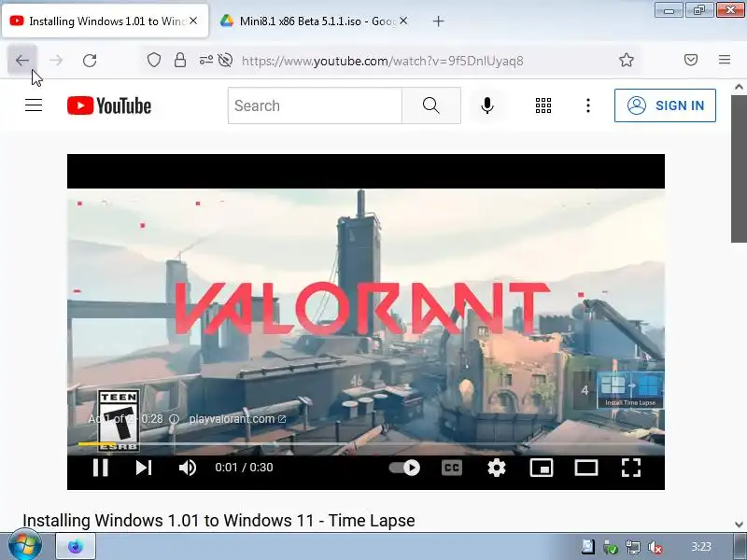747x560 pixels.
Task: Click the address bar URL
Action: click(x=383, y=61)
